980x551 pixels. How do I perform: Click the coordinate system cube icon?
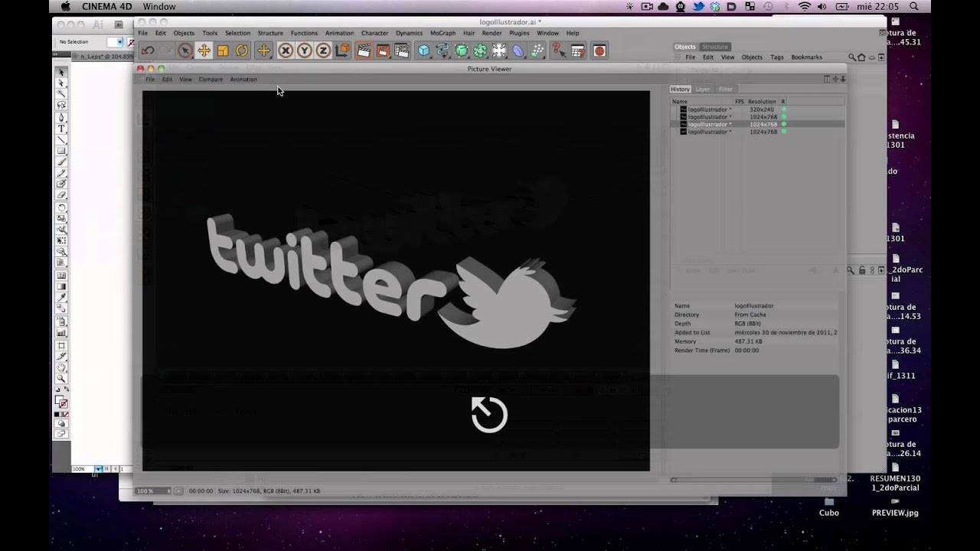pos(341,51)
